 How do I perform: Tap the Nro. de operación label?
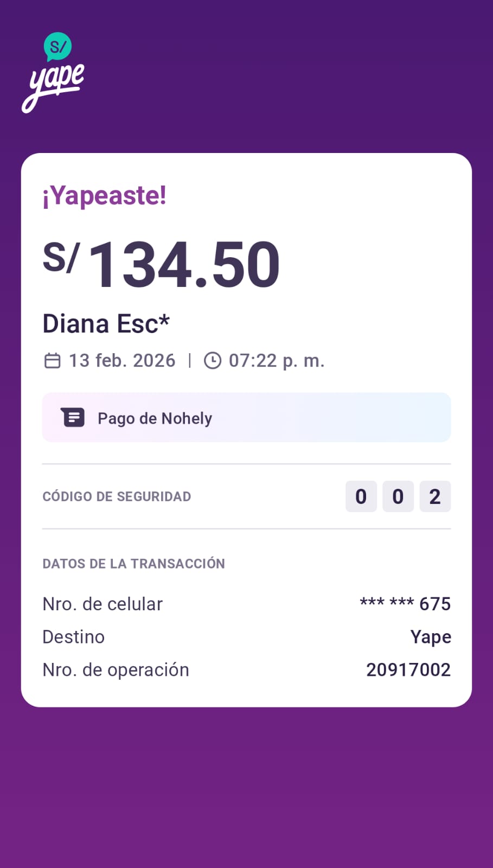(x=116, y=670)
